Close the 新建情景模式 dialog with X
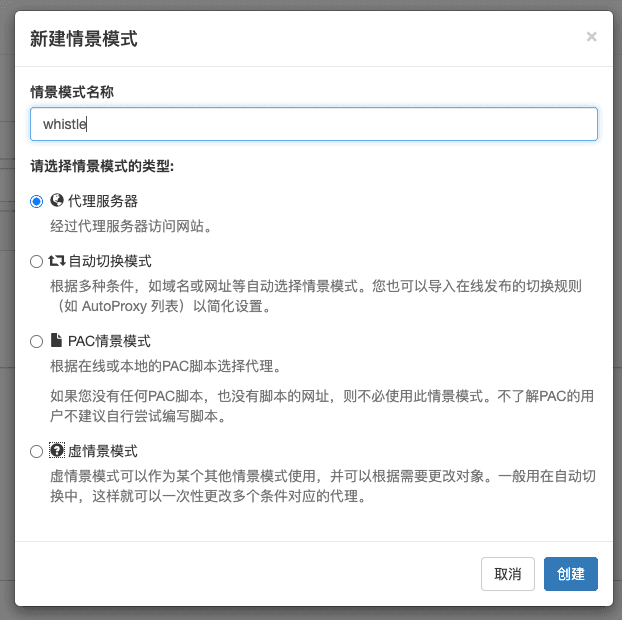Image resolution: width=622 pixels, height=620 pixels. tap(591, 37)
